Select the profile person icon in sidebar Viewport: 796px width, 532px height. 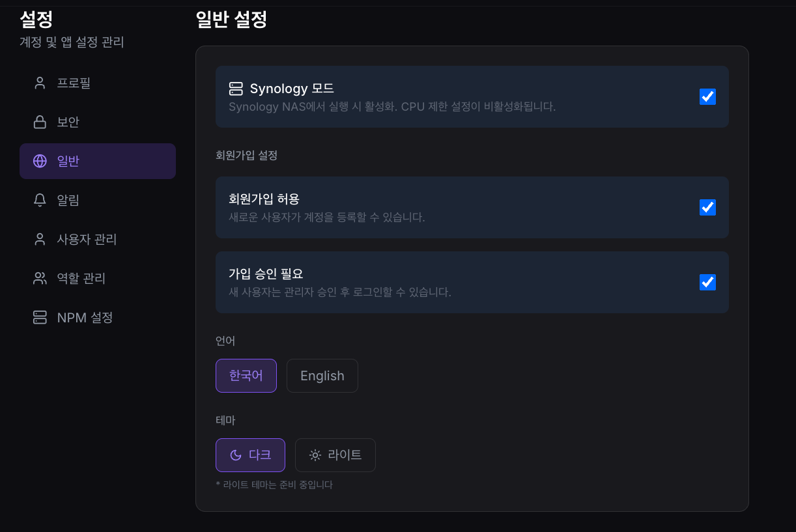[38, 83]
